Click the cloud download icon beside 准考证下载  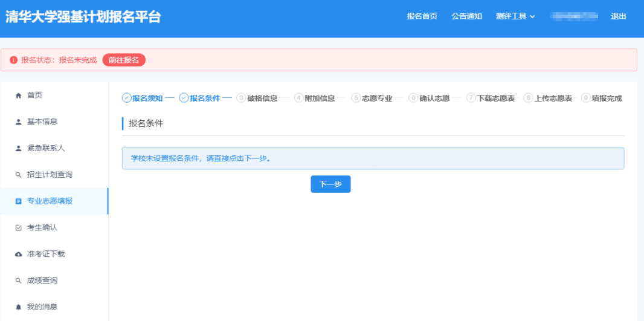pyautogui.click(x=18, y=255)
